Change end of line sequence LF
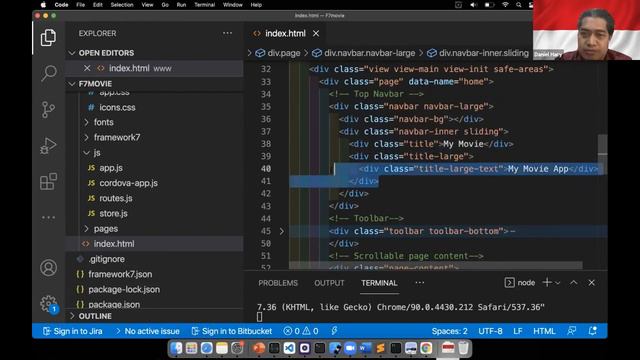Viewport: 640px width, 360px height. click(518, 331)
